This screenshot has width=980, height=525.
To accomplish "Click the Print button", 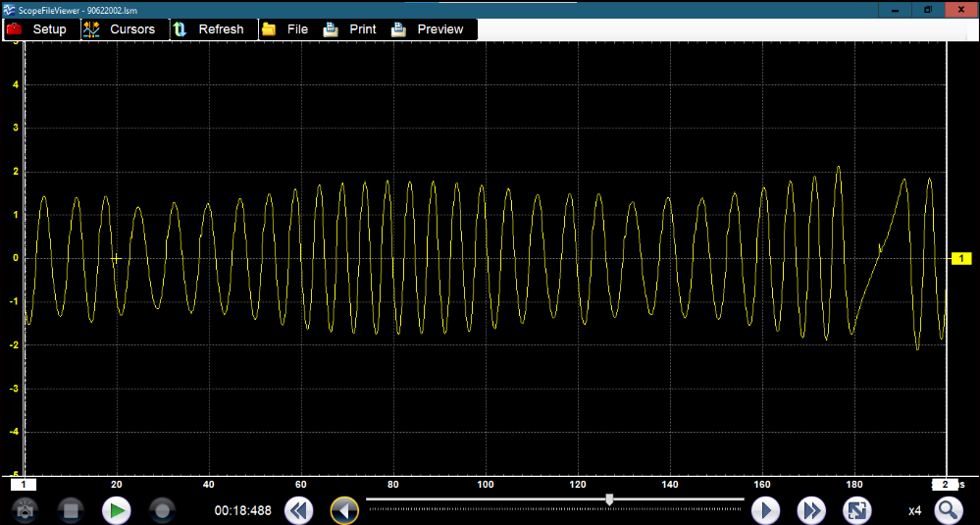I will [350, 29].
